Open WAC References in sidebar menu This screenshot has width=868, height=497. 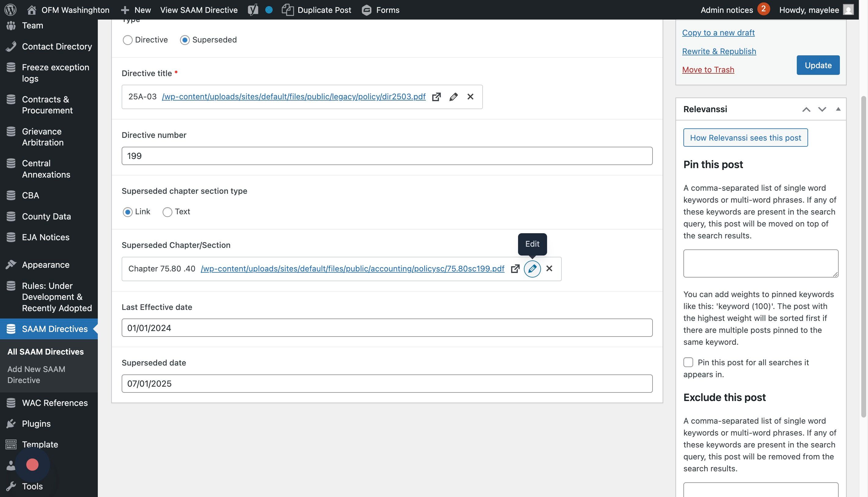click(x=55, y=403)
